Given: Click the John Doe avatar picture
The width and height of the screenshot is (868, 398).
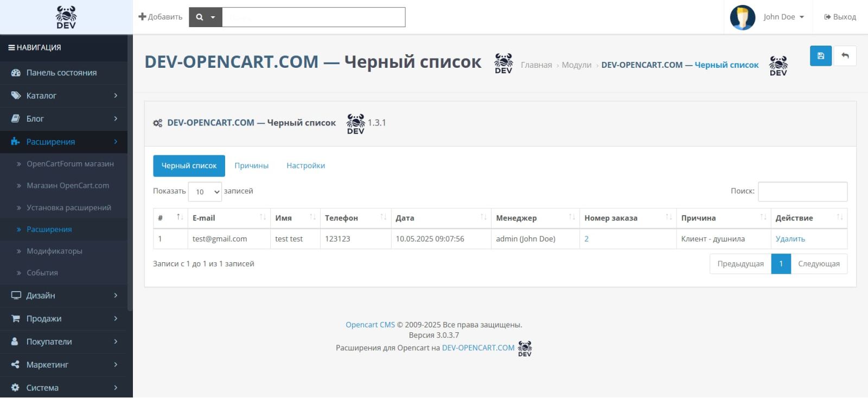Looking at the screenshot, I should (743, 17).
